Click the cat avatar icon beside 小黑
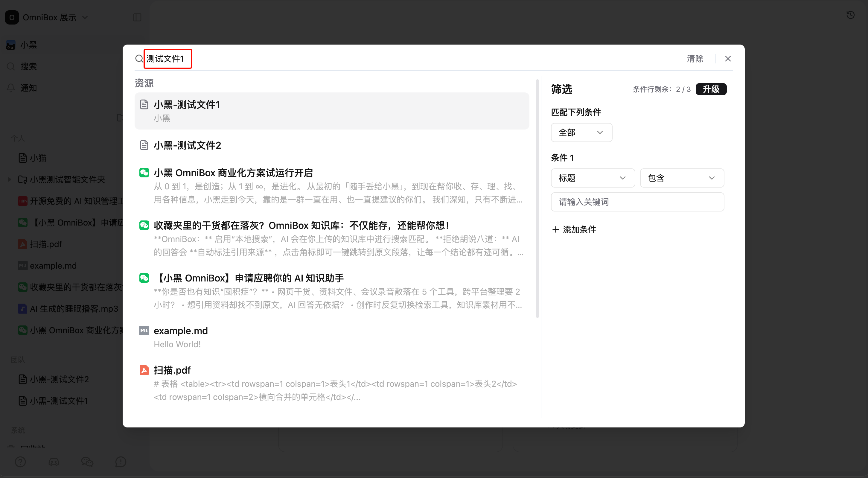Image resolution: width=868 pixels, height=478 pixels. click(x=11, y=45)
